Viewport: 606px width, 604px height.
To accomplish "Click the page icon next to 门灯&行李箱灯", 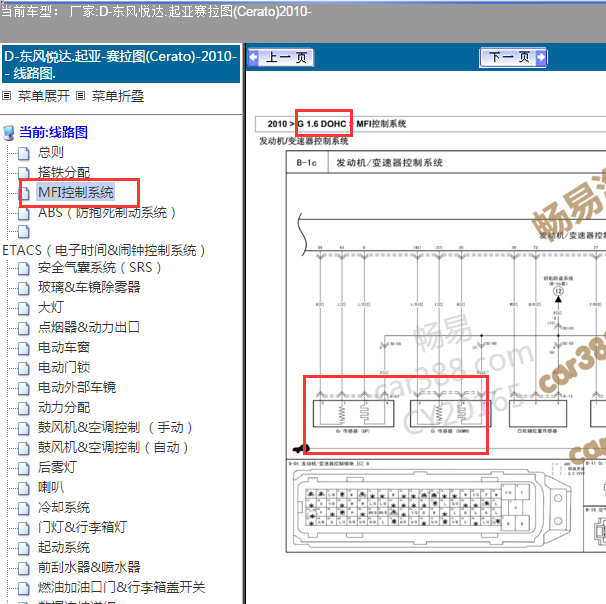I will click(x=24, y=529).
